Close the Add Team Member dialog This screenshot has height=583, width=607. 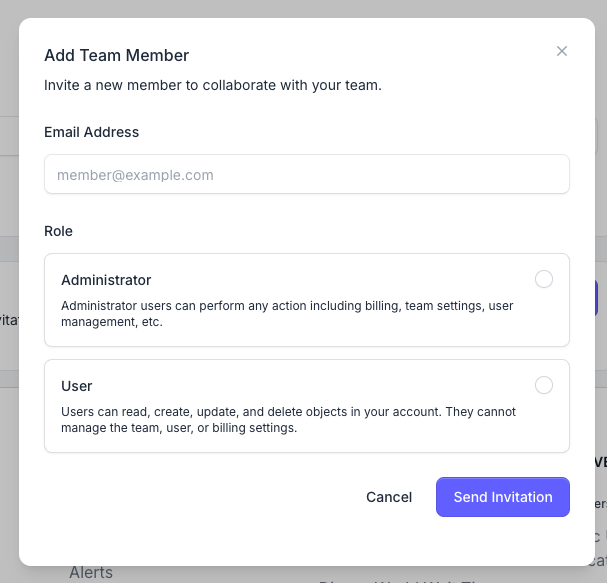click(x=562, y=51)
